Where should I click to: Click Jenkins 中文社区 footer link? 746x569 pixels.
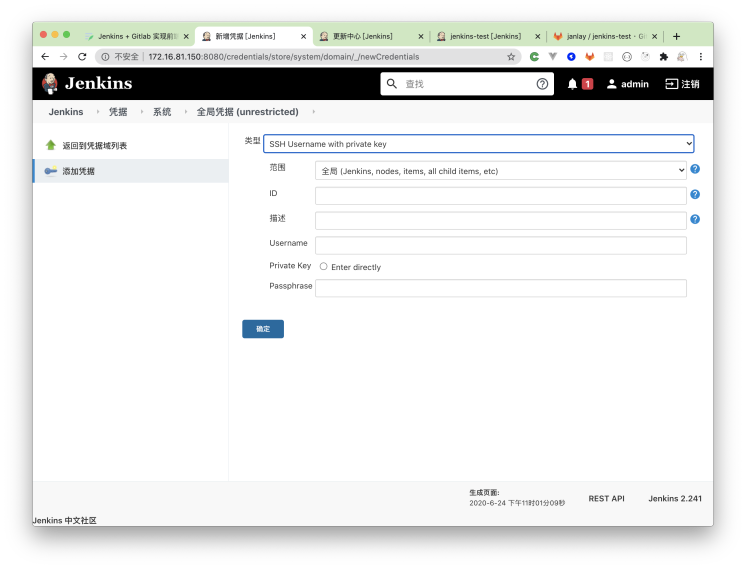pos(65,520)
